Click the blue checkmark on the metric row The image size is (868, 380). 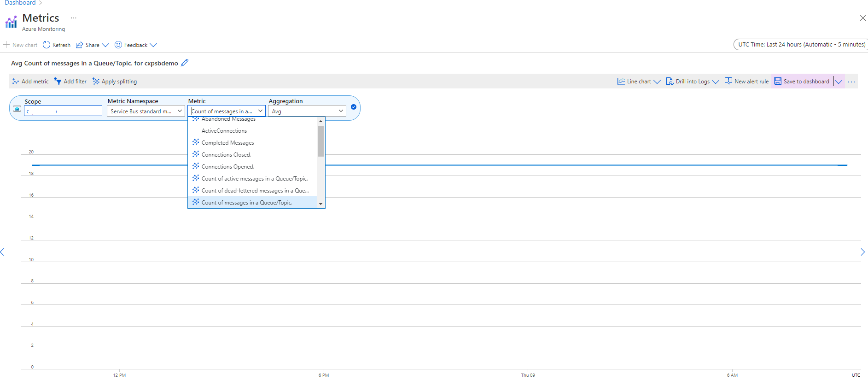click(x=354, y=107)
